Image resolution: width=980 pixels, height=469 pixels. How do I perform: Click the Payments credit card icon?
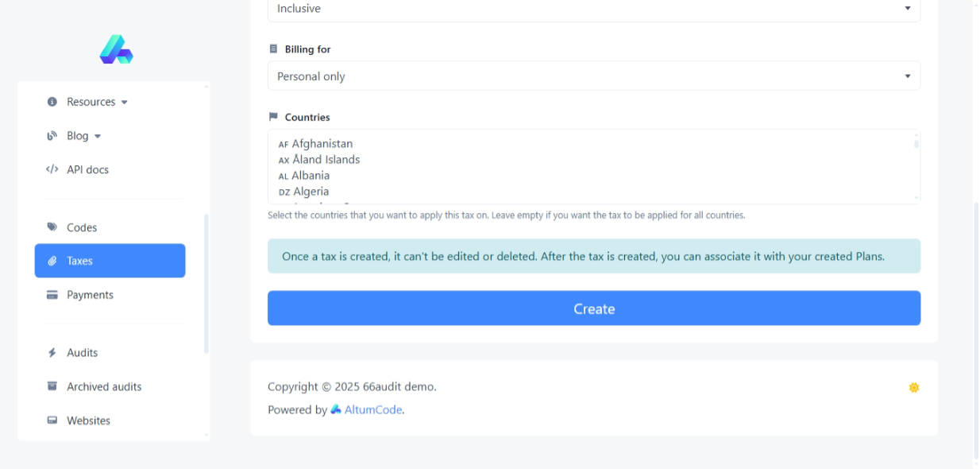[52, 295]
